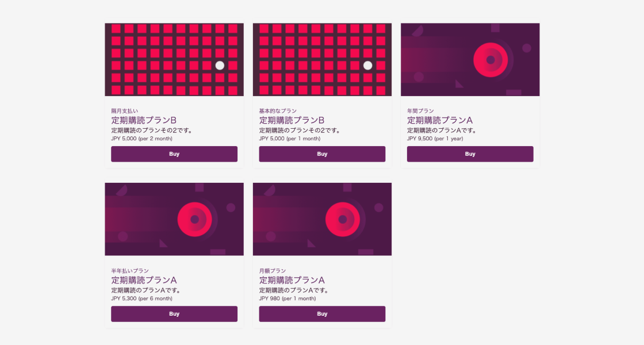This screenshot has height=345, width=644.
Task: Click the 定期購読プランA title under 月額プラン
Action: click(292, 280)
